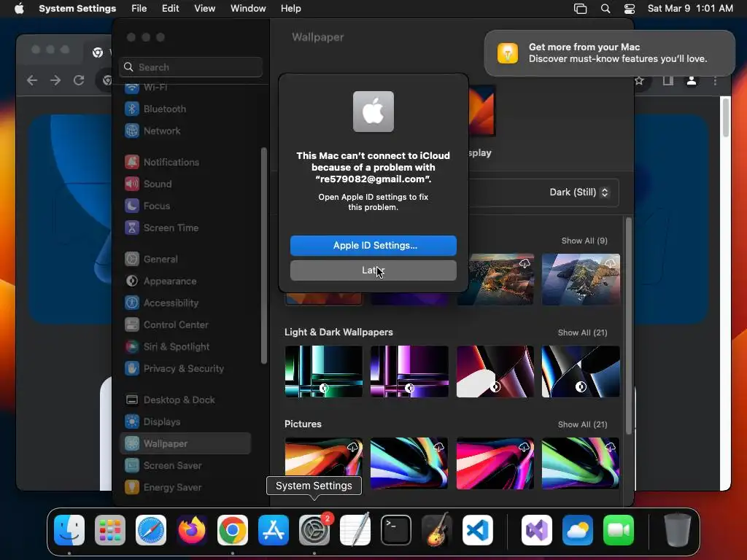The height and width of the screenshot is (560, 747).
Task: Choose the red and white curves wallpaper
Action: [x=495, y=371]
